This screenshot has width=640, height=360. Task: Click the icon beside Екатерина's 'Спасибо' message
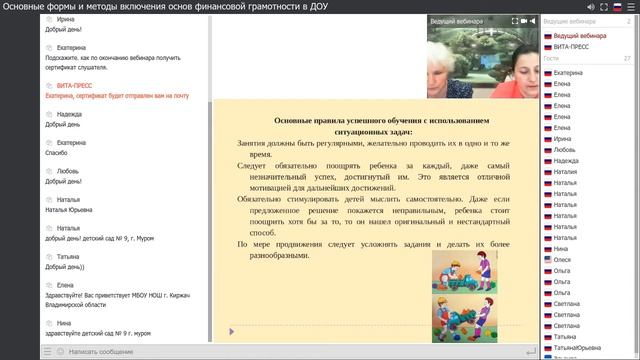(x=49, y=143)
